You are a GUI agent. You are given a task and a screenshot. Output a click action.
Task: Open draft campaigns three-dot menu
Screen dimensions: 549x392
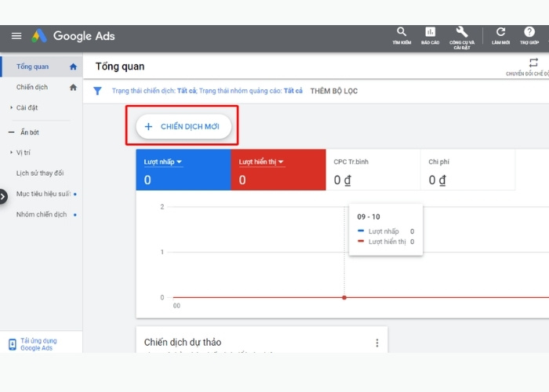376,343
